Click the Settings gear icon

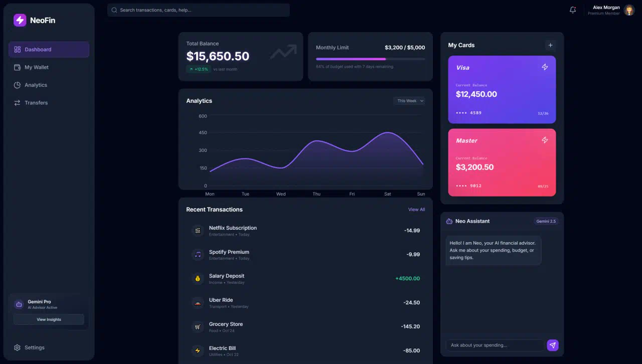pyautogui.click(x=18, y=347)
